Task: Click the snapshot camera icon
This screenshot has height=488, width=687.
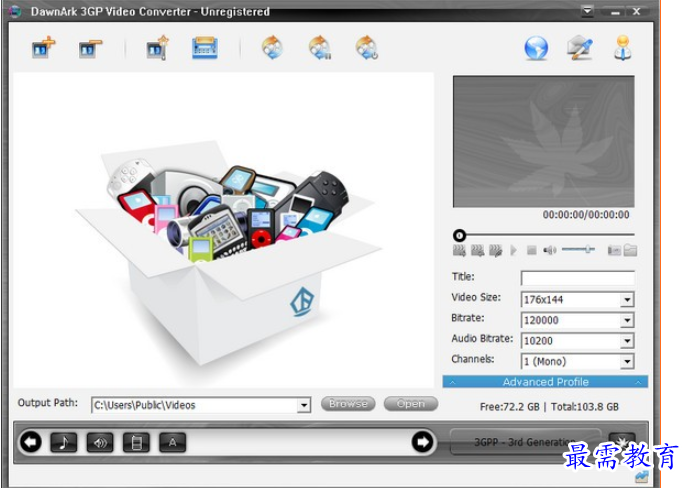Action: [x=614, y=250]
